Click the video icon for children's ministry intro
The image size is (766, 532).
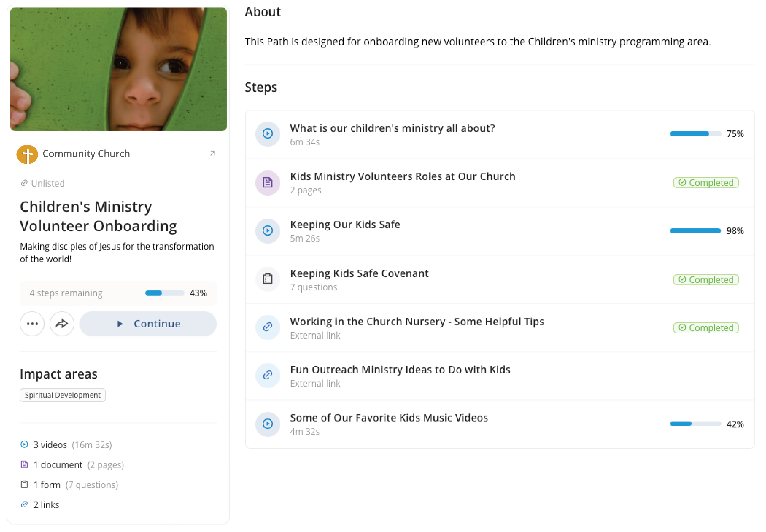click(267, 134)
